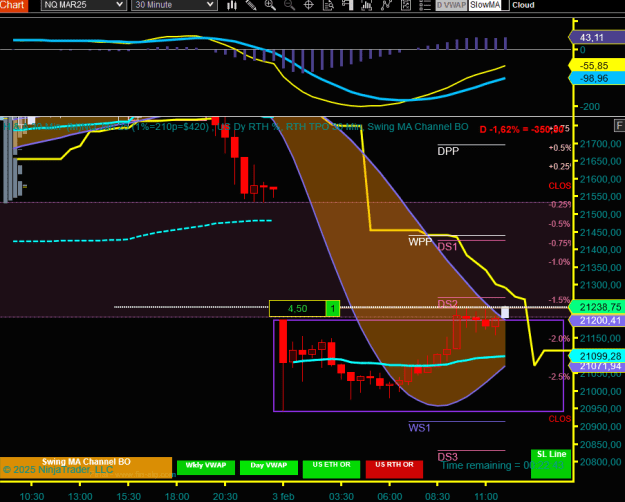The height and width of the screenshot is (502, 625).
Task: Enable the crosshair cursor tool
Action: 309,5
